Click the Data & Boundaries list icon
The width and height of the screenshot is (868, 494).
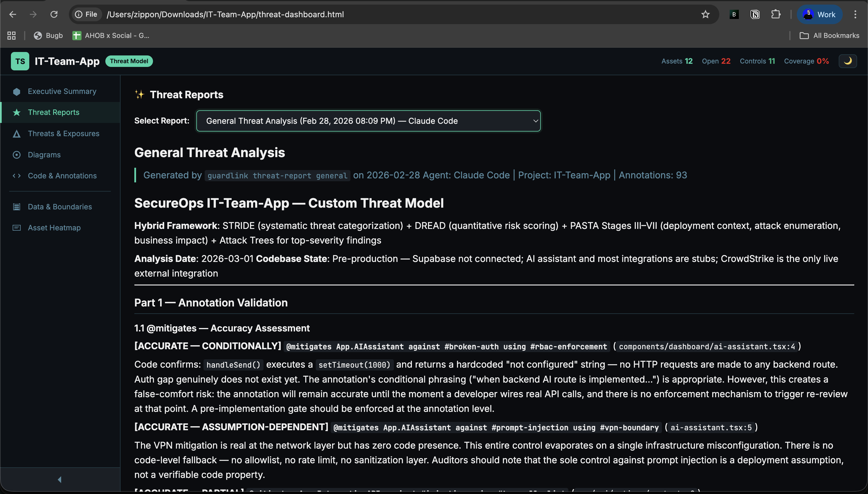tap(16, 207)
